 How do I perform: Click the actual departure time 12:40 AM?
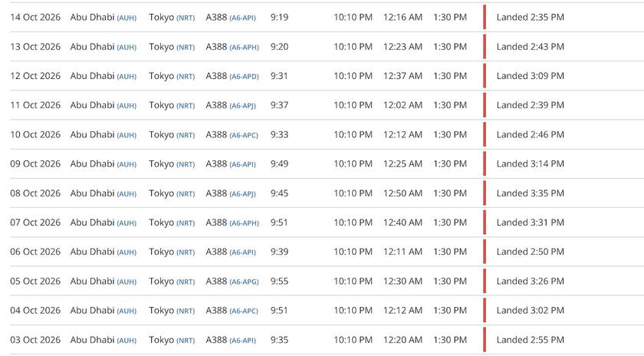[x=402, y=222]
